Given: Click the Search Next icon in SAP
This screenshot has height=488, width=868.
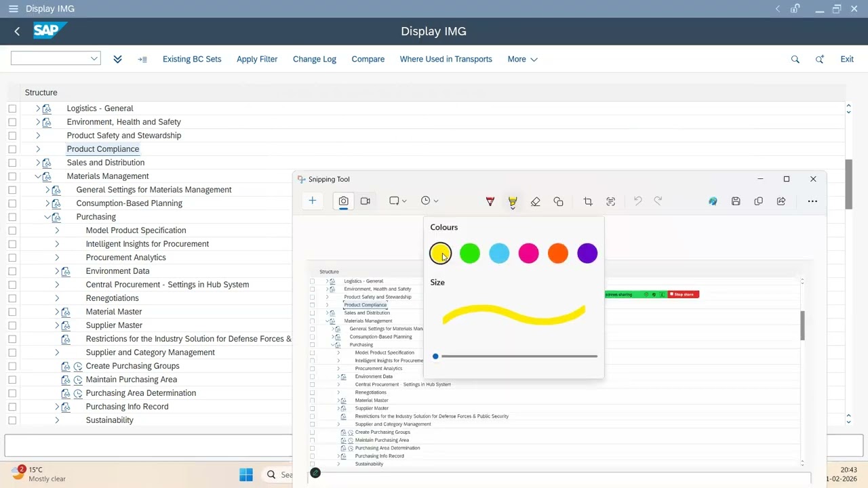Looking at the screenshot, I should 820,59.
